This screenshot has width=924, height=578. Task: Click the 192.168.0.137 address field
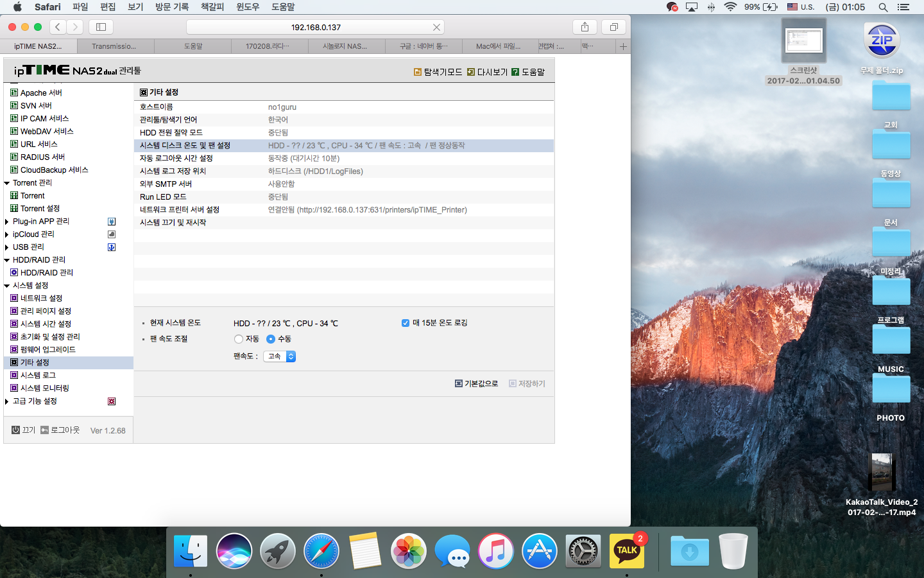click(x=315, y=27)
